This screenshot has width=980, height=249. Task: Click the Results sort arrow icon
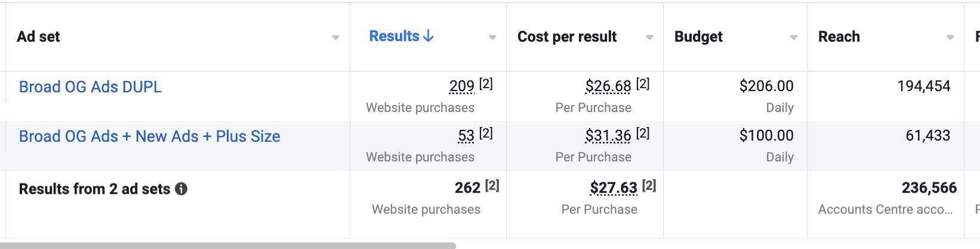428,36
